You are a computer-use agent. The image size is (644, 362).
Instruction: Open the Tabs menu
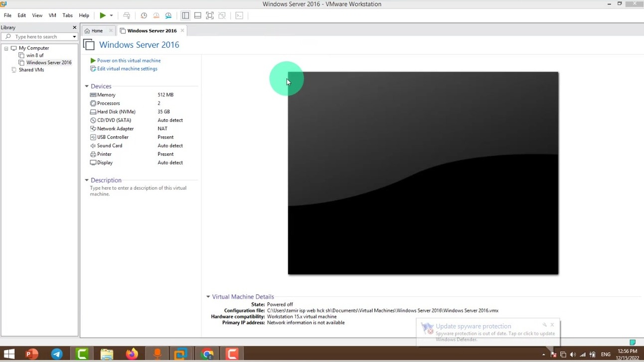pos(67,15)
